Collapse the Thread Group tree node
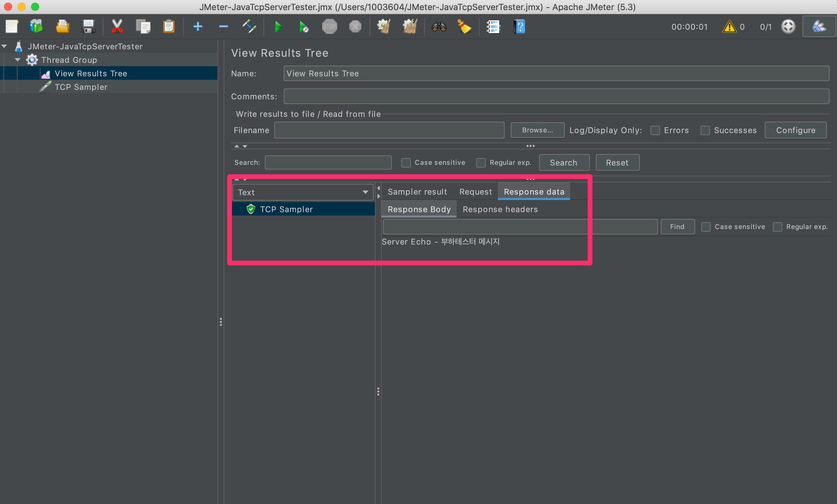837x504 pixels. pos(17,60)
